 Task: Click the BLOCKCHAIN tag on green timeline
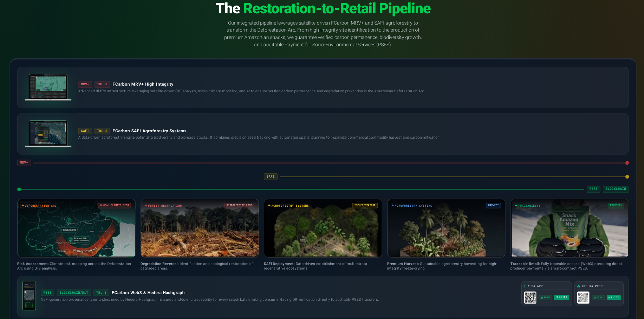pos(616,189)
